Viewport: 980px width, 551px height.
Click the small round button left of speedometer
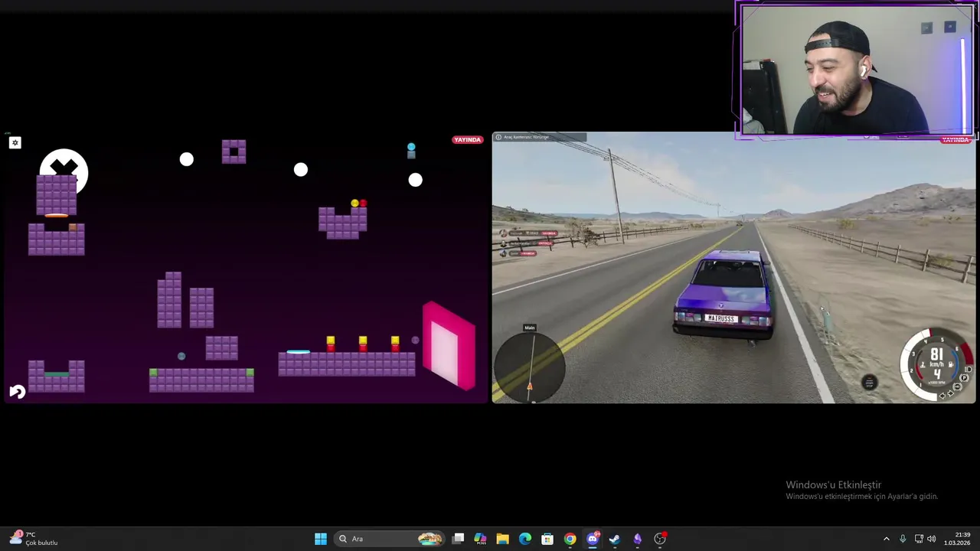(869, 382)
